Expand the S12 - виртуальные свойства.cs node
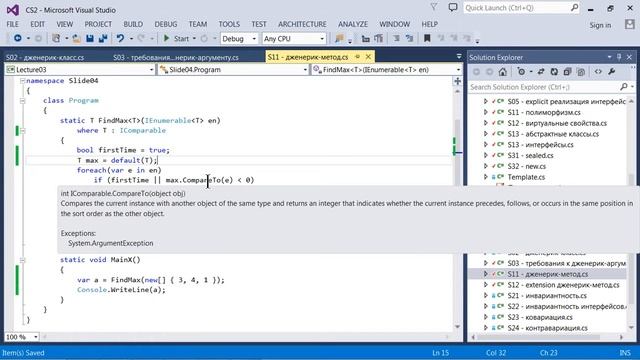Viewport: 640px width, 360px height. click(x=486, y=123)
